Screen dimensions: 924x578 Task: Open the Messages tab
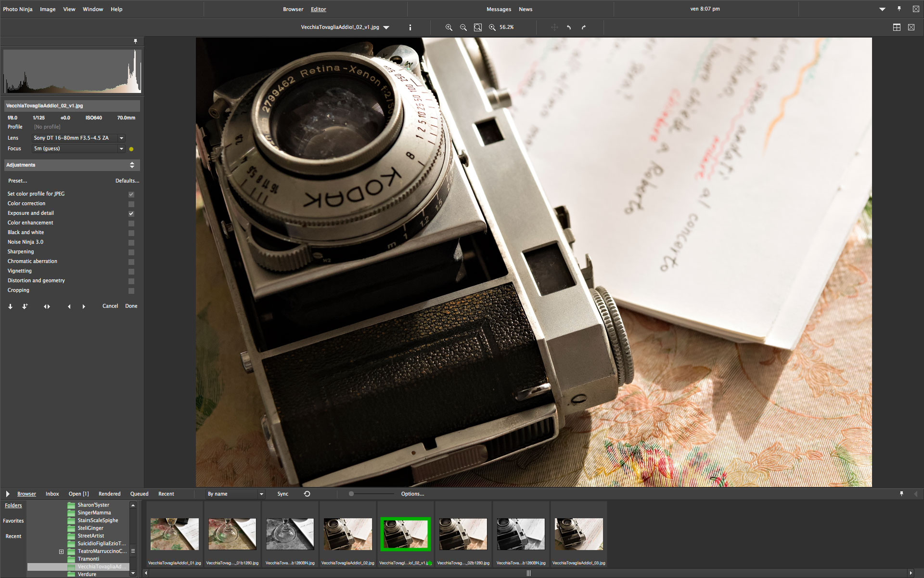[499, 9]
